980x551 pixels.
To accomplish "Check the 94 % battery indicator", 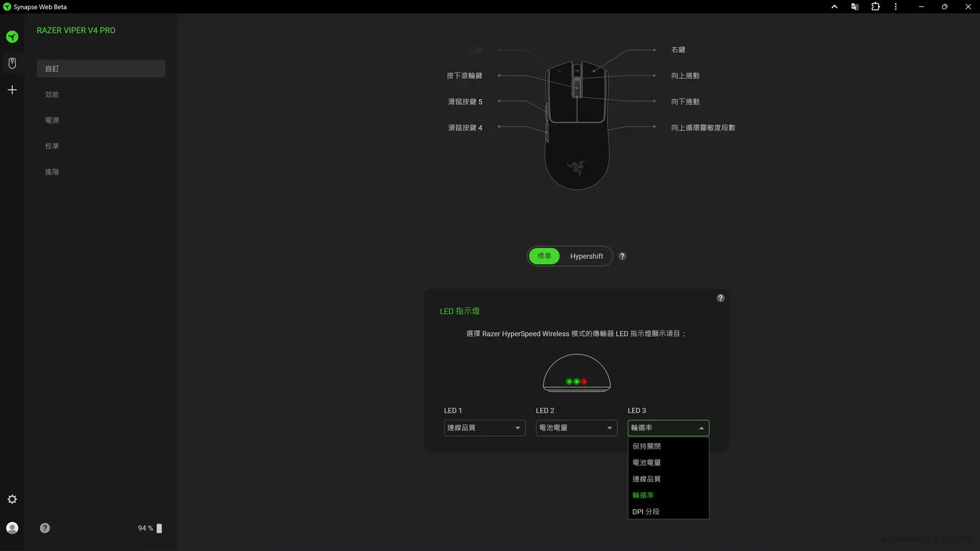I will [150, 528].
